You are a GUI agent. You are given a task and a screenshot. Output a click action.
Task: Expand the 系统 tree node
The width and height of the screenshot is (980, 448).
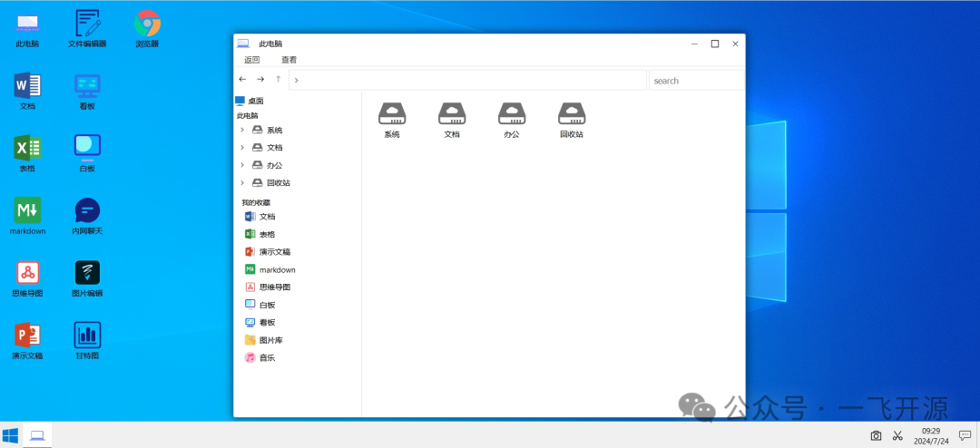click(242, 130)
